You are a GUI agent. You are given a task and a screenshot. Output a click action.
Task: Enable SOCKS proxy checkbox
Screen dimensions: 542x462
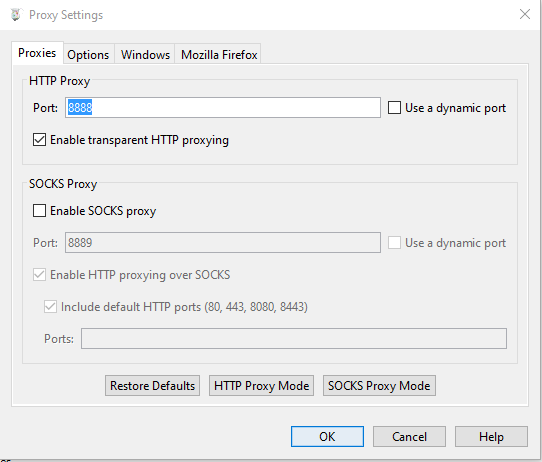coord(39,210)
